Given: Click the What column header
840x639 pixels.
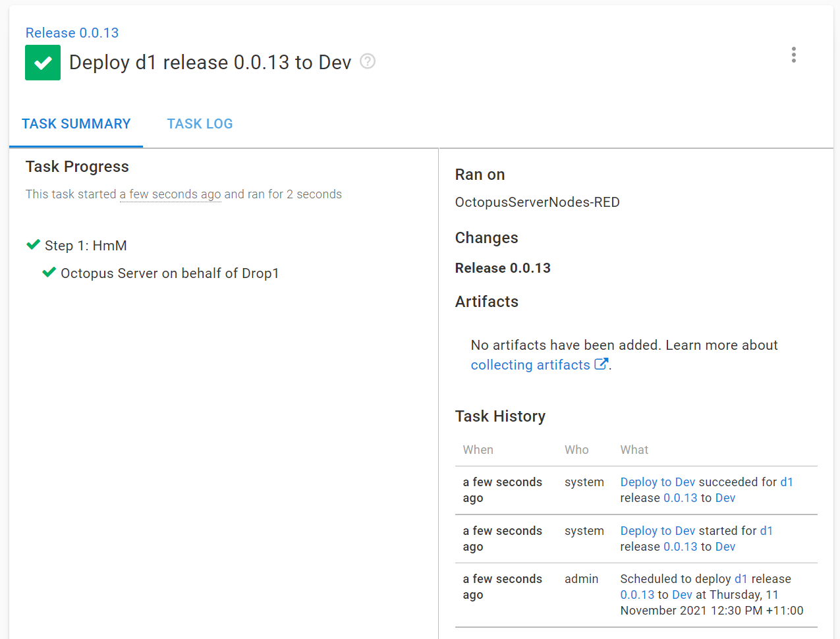Looking at the screenshot, I should [x=634, y=450].
